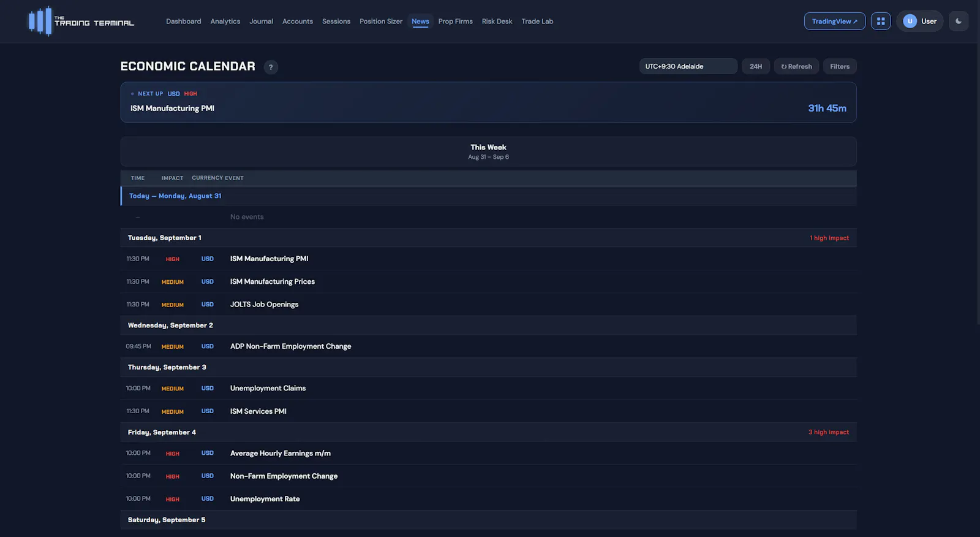
Task: Toggle dark mode moon icon
Action: (959, 21)
